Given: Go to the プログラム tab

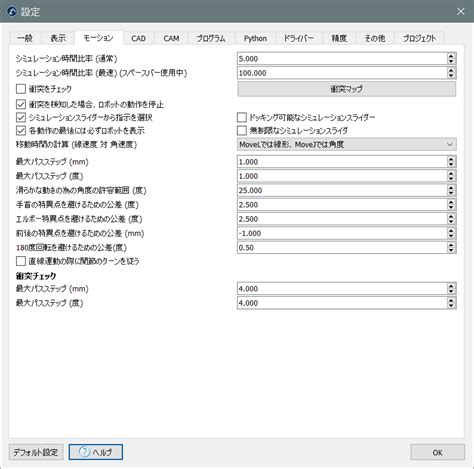Looking at the screenshot, I should [211, 38].
